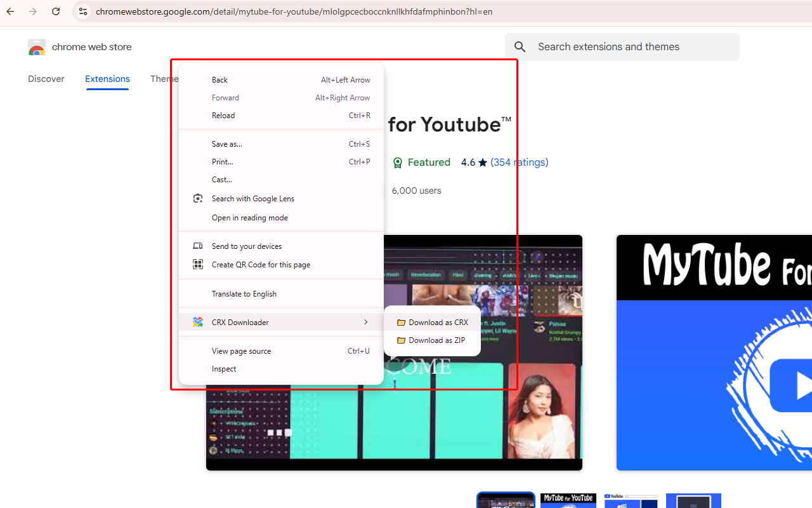The image size is (812, 508).
Task: Click the URL in the address bar
Action: [x=294, y=11]
